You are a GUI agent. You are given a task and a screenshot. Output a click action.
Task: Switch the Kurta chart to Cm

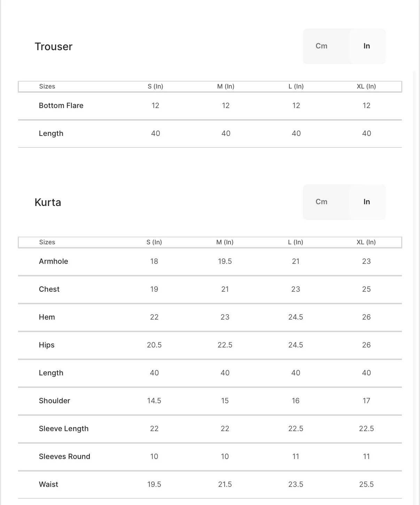point(321,202)
